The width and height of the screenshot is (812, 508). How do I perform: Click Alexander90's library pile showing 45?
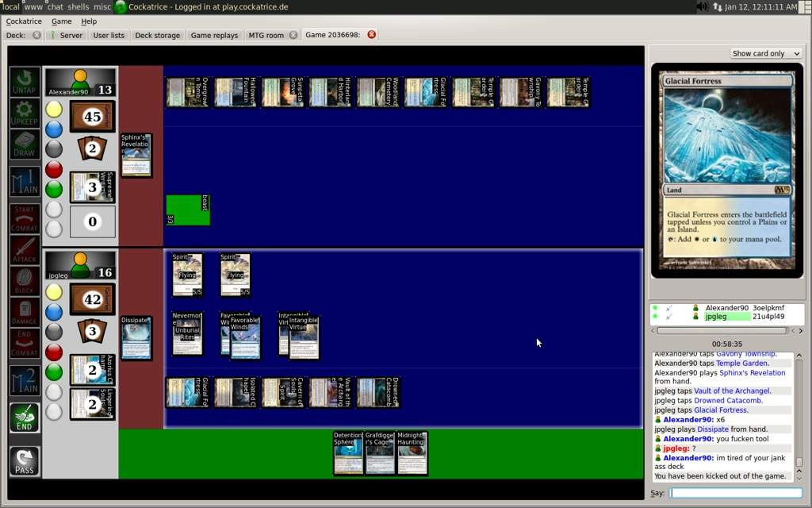[92, 117]
